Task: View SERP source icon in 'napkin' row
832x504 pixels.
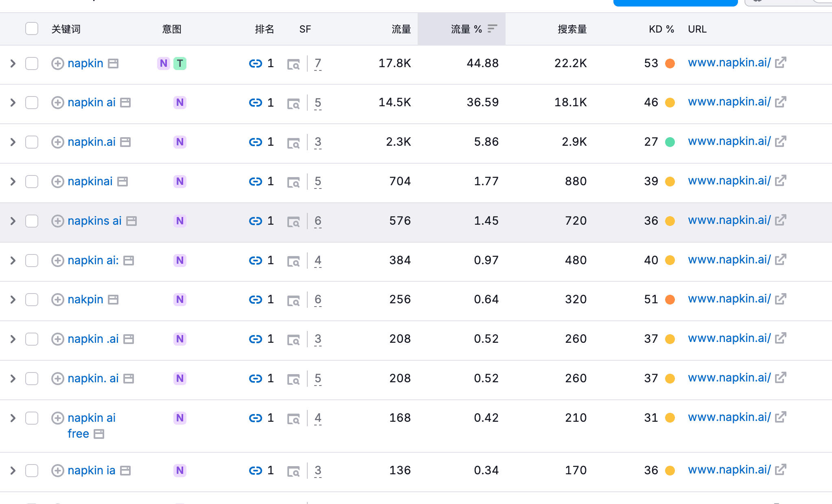Action: point(293,64)
